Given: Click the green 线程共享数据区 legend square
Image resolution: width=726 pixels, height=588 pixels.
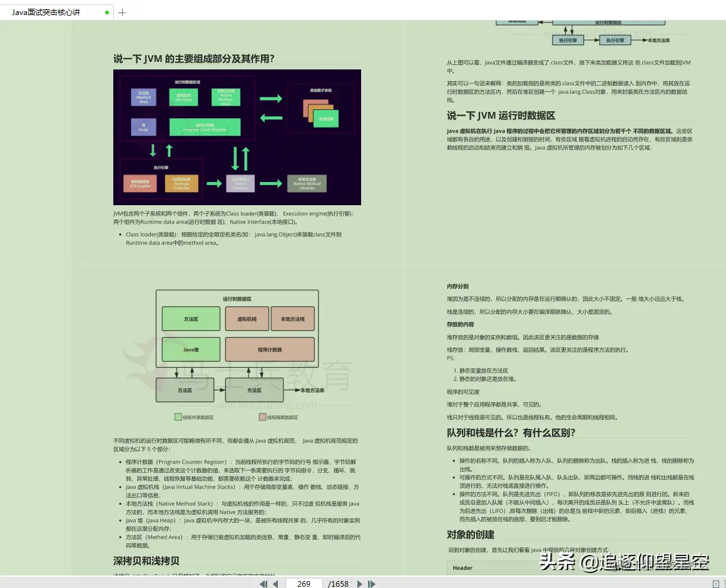Looking at the screenshot, I should (x=178, y=417).
